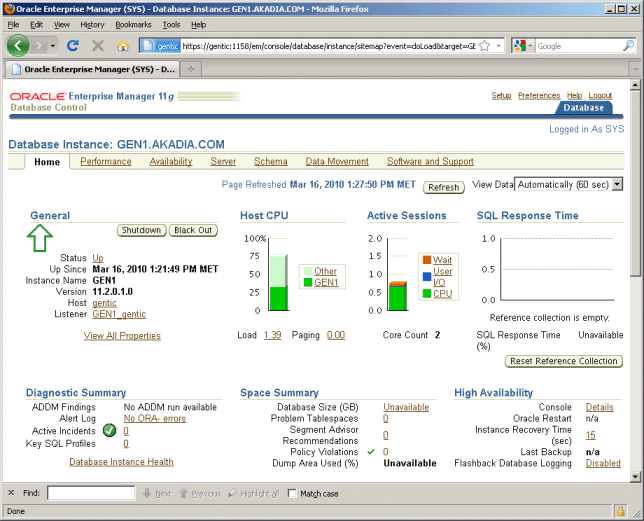Click the Other legend color swatch
This screenshot has height=521, width=644.
click(308, 271)
